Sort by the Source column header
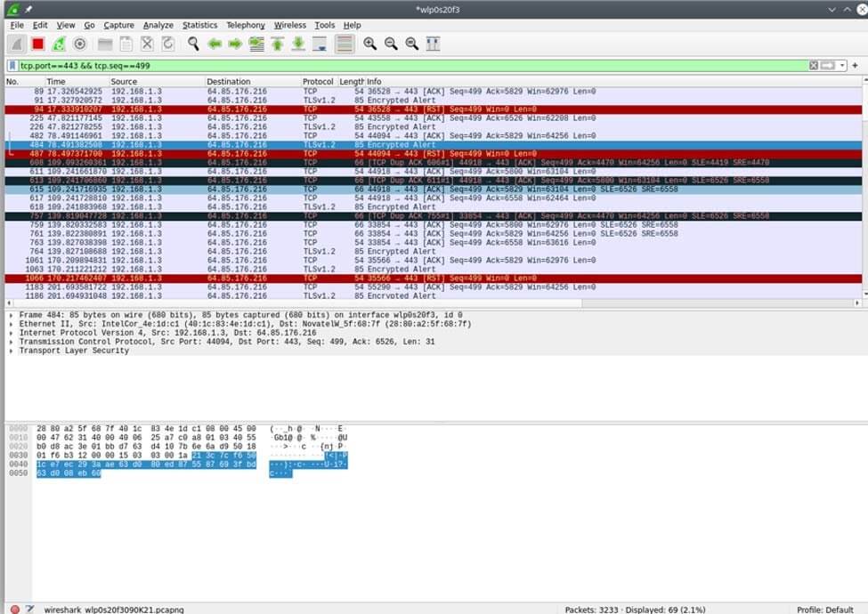The height and width of the screenshot is (614, 868). (x=158, y=81)
